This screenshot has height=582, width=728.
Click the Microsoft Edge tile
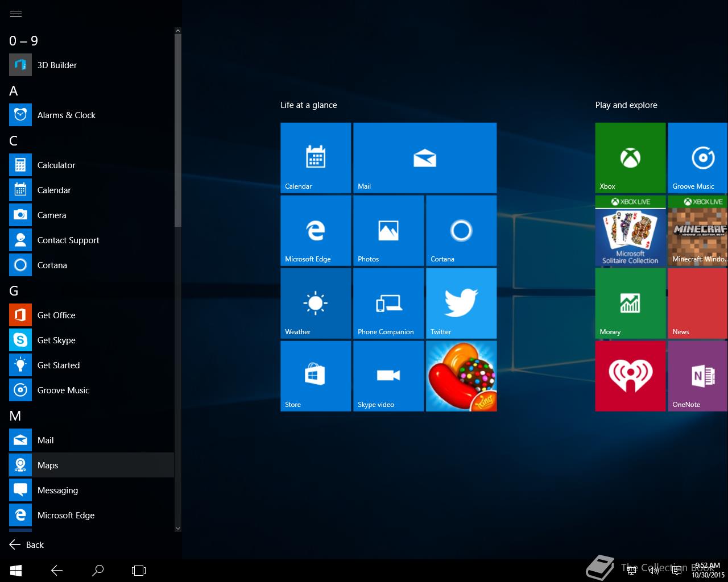coord(316,231)
